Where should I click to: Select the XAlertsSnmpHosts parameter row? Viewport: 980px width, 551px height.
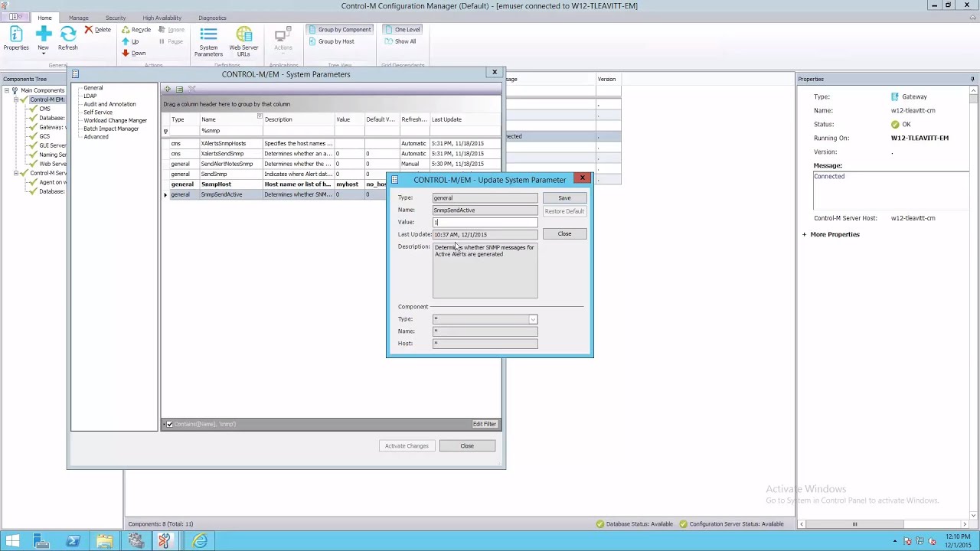[x=331, y=143]
